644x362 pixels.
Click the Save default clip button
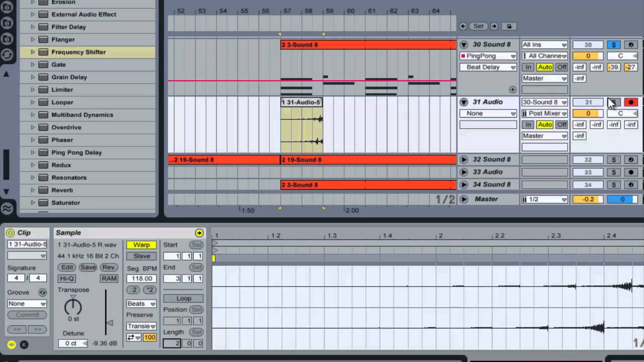(88, 267)
